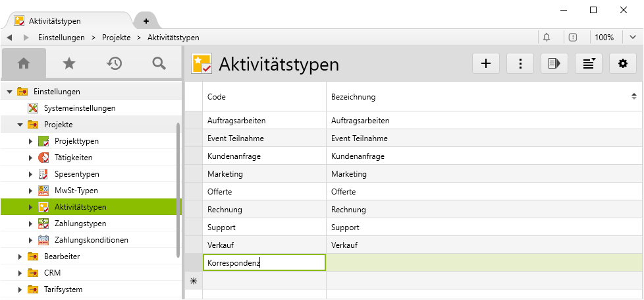644x300 pixels.
Task: Click the Korrespondenz code input field
Action: tap(264, 262)
